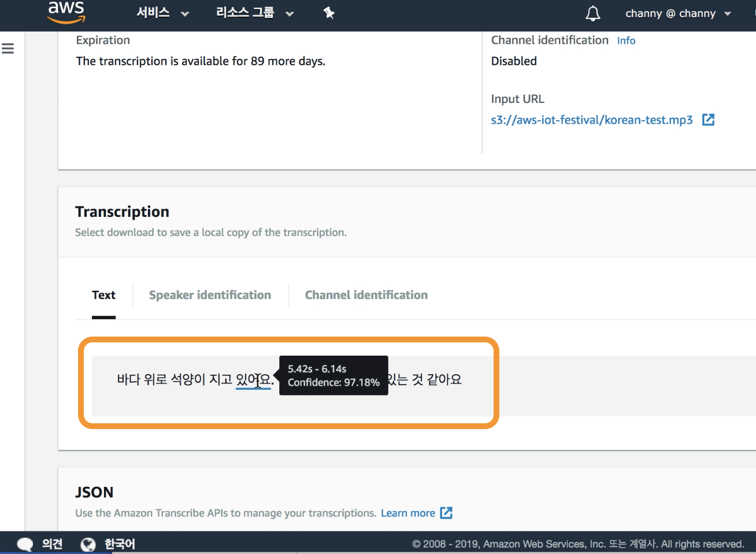Open the notifications bell

point(592,13)
